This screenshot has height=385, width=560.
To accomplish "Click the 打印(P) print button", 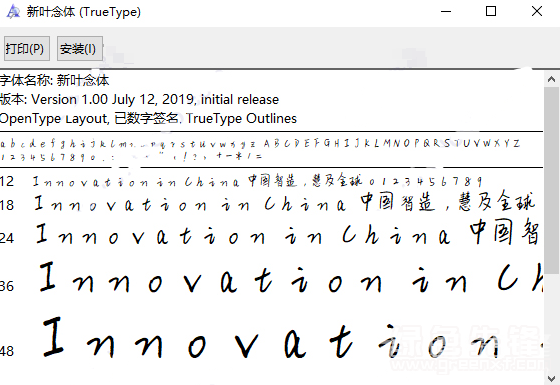I will click(27, 48).
